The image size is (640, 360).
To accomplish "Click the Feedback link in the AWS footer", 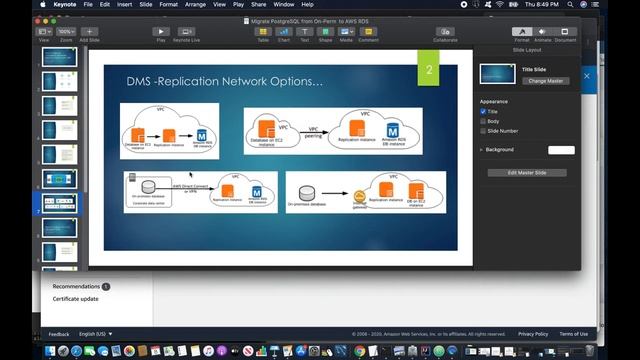I will 59,334.
